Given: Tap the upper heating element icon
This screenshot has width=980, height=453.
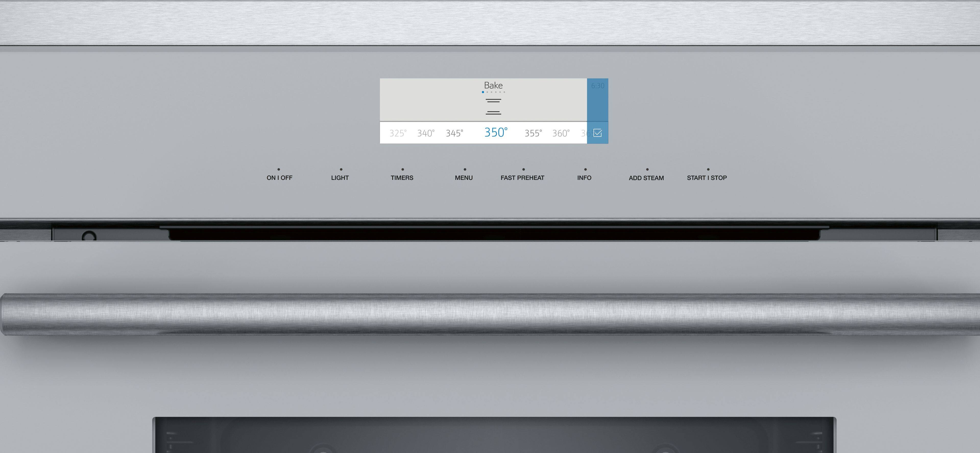Looking at the screenshot, I should tap(493, 101).
